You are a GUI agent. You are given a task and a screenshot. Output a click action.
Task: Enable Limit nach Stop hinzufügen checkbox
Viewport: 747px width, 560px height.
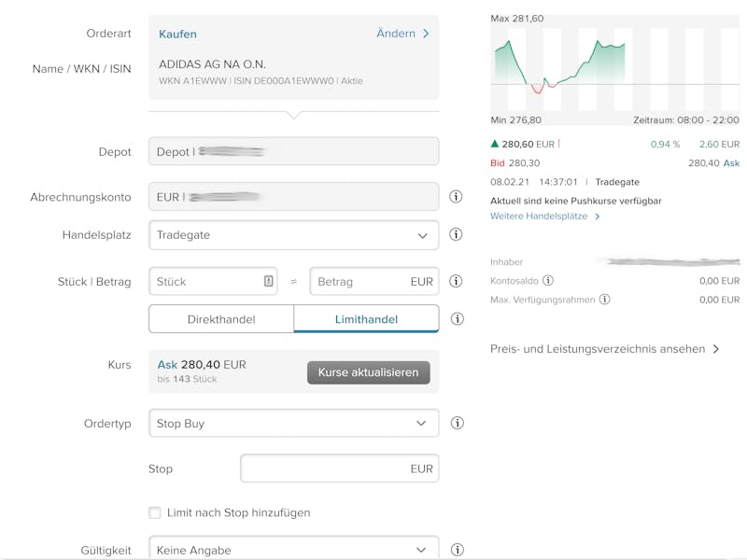pyautogui.click(x=154, y=512)
